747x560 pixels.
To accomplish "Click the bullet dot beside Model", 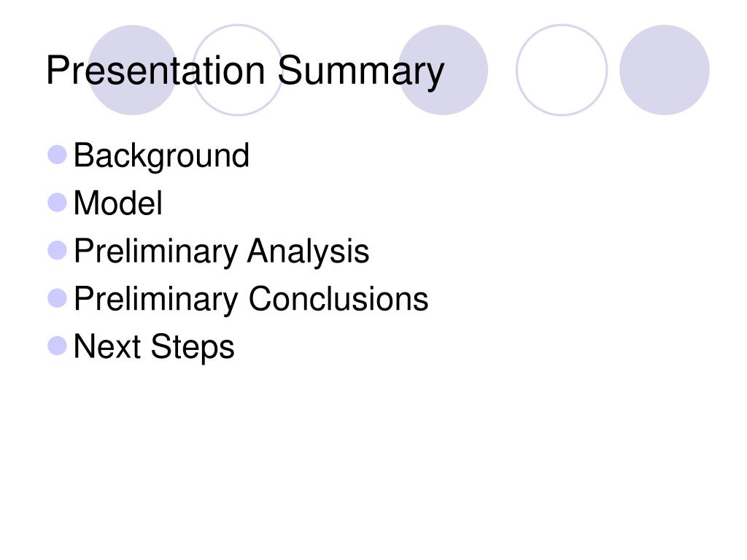I will pyautogui.click(x=57, y=203).
